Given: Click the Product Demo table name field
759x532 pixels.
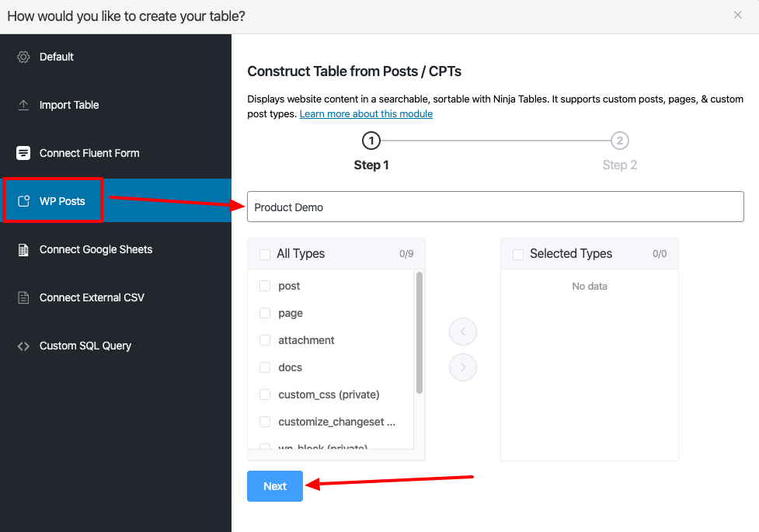Looking at the screenshot, I should pyautogui.click(x=495, y=207).
